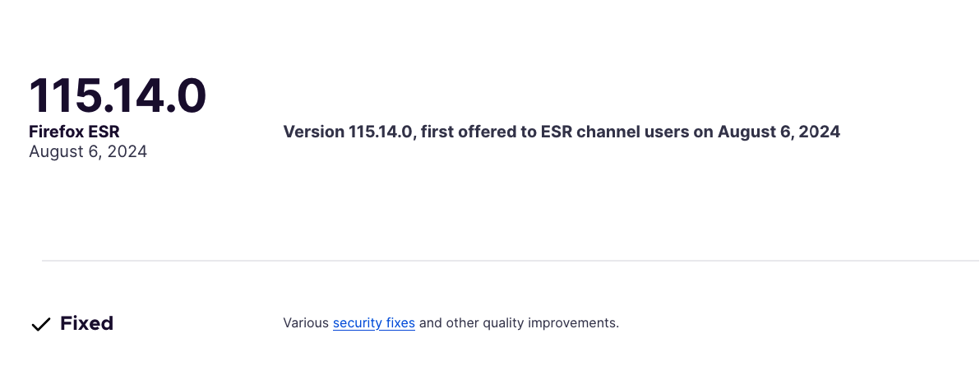Click the August 6, 2024 date ending the headline
This screenshot has height=380, width=980.
(779, 132)
